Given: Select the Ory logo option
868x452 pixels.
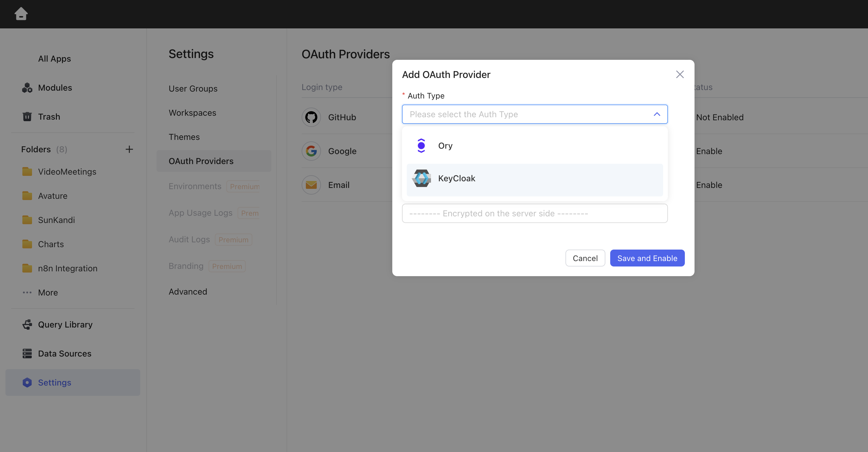Looking at the screenshot, I should [x=421, y=146].
